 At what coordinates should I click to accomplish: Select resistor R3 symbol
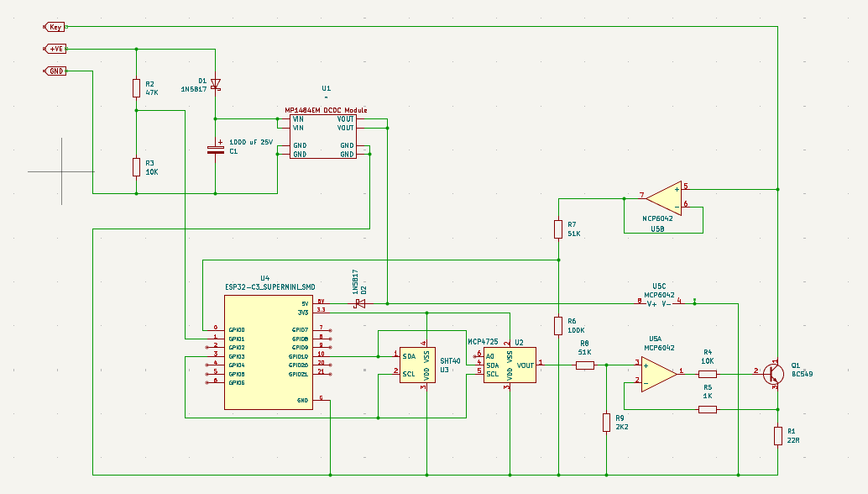(x=136, y=167)
